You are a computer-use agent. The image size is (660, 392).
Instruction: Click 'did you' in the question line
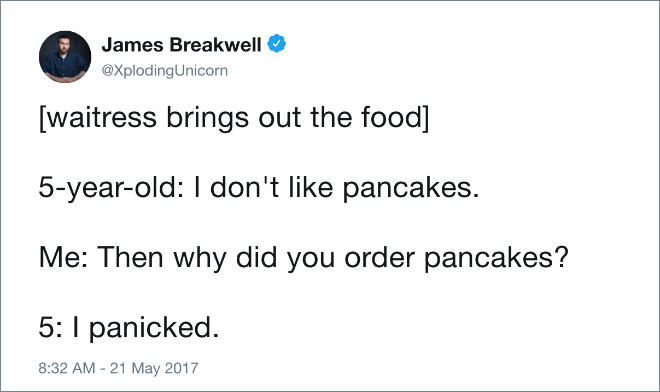click(285, 258)
